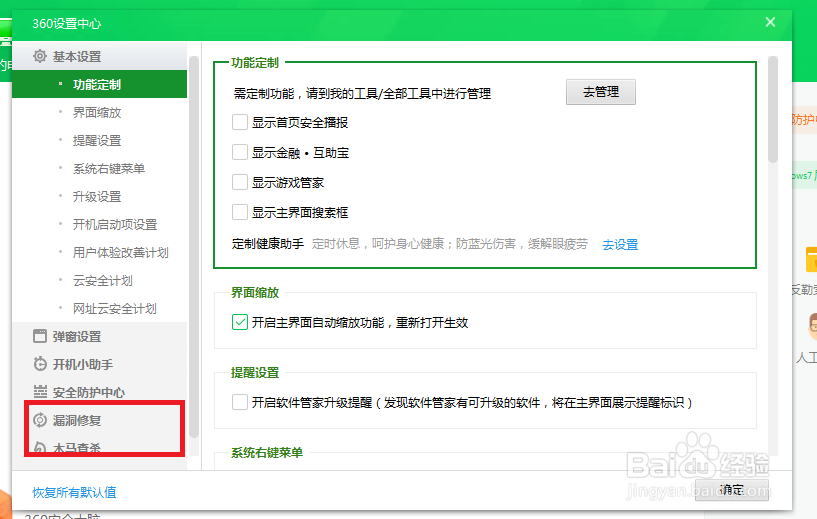Click the 功能定制 group heading
The image size is (817, 519).
click(255, 63)
